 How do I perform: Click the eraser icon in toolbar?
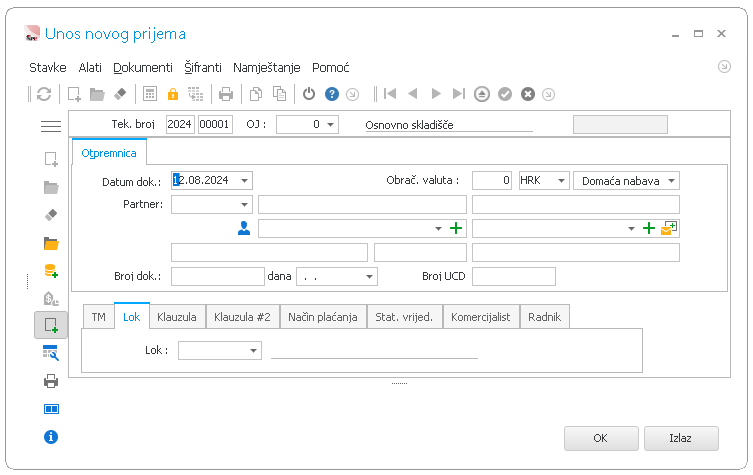(120, 94)
